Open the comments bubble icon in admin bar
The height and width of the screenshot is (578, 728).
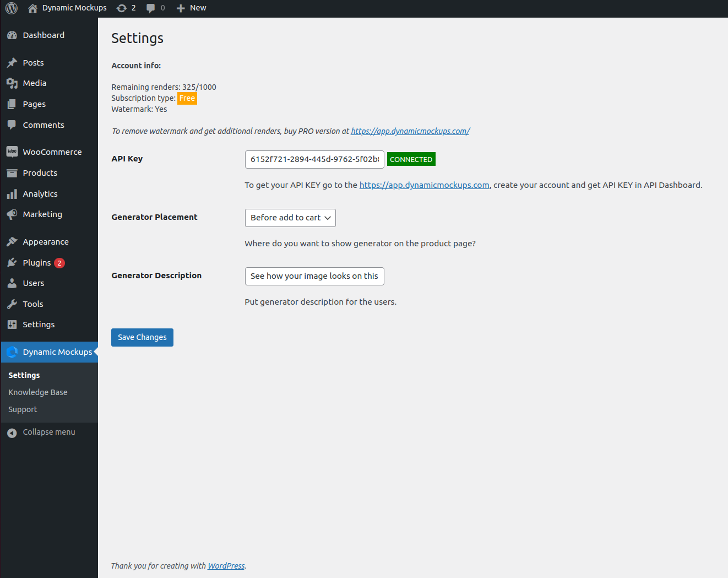(150, 8)
